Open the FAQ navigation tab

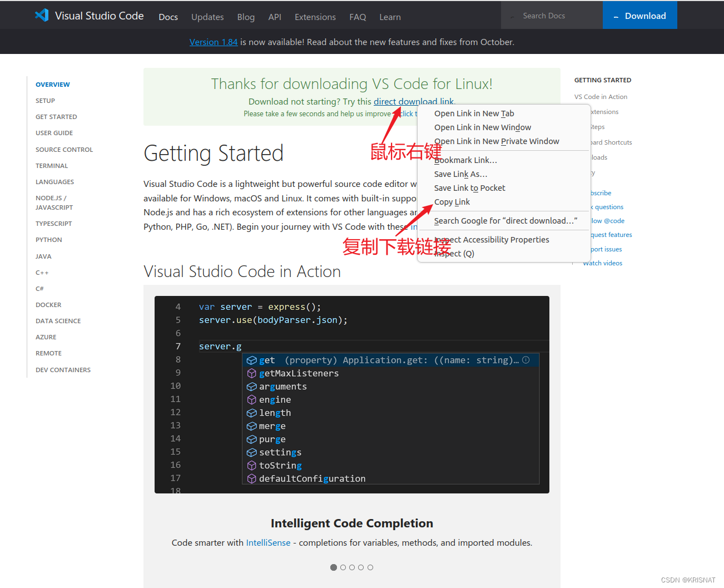[x=358, y=17]
